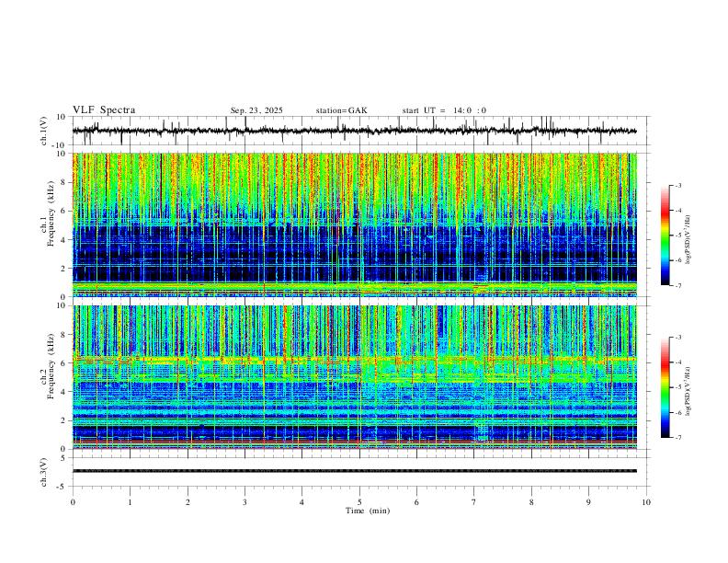The height and width of the screenshot is (563, 728).
Task: Click the "-5" label on lower color bar
Action: pyautogui.click(x=677, y=387)
